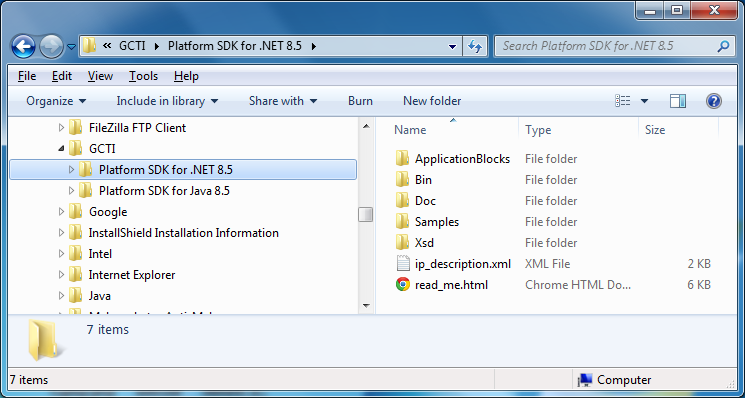Expand the Internet Explorer tree node
This screenshot has width=745, height=398.
[x=61, y=275]
